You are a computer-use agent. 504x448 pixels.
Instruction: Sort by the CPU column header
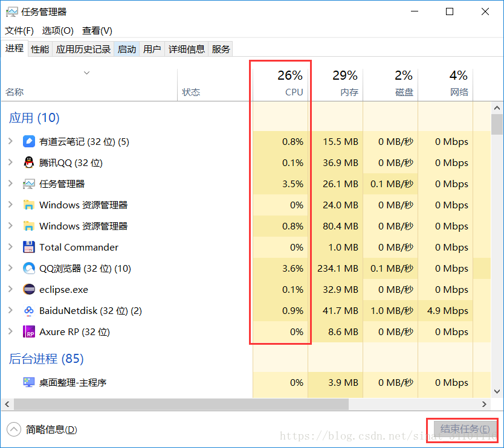(x=280, y=85)
